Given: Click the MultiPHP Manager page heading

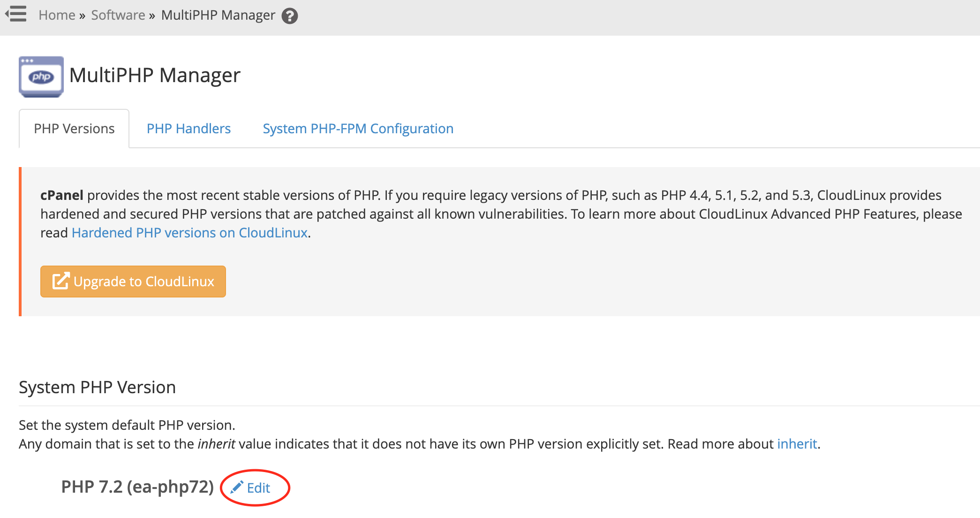Looking at the screenshot, I should tap(155, 75).
